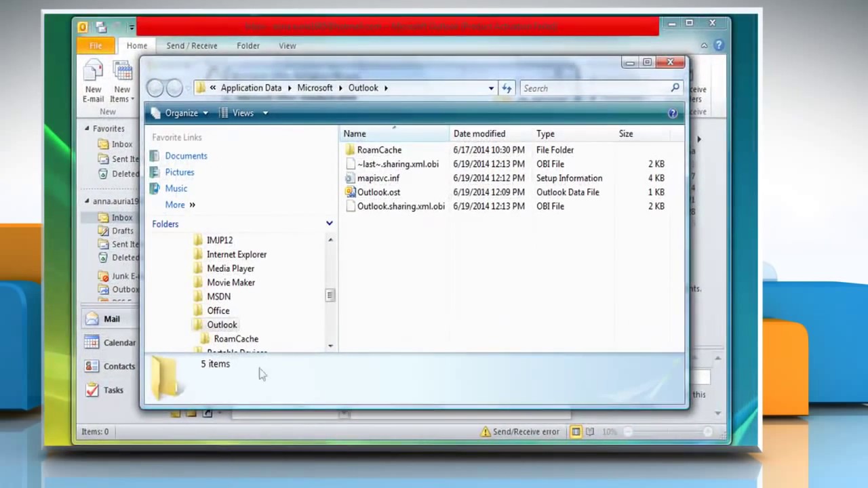The width and height of the screenshot is (868, 488).
Task: Switch to the Send / Receive tab
Action: 192,46
